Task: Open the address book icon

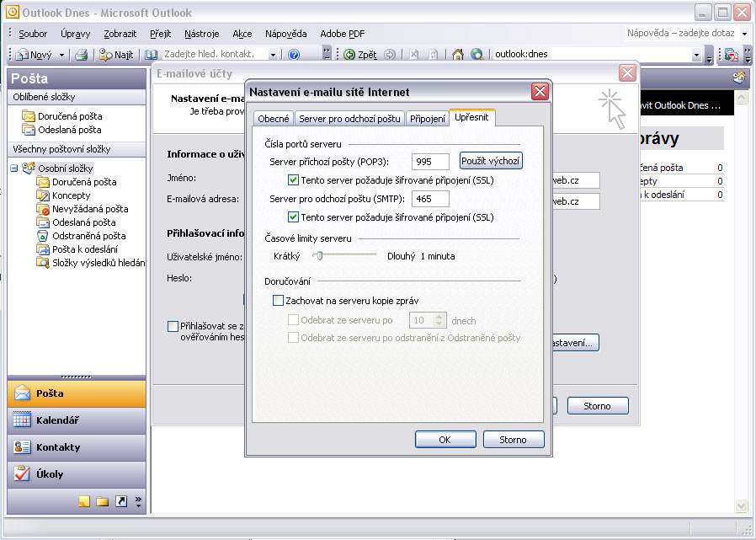Action: pyautogui.click(x=152, y=55)
